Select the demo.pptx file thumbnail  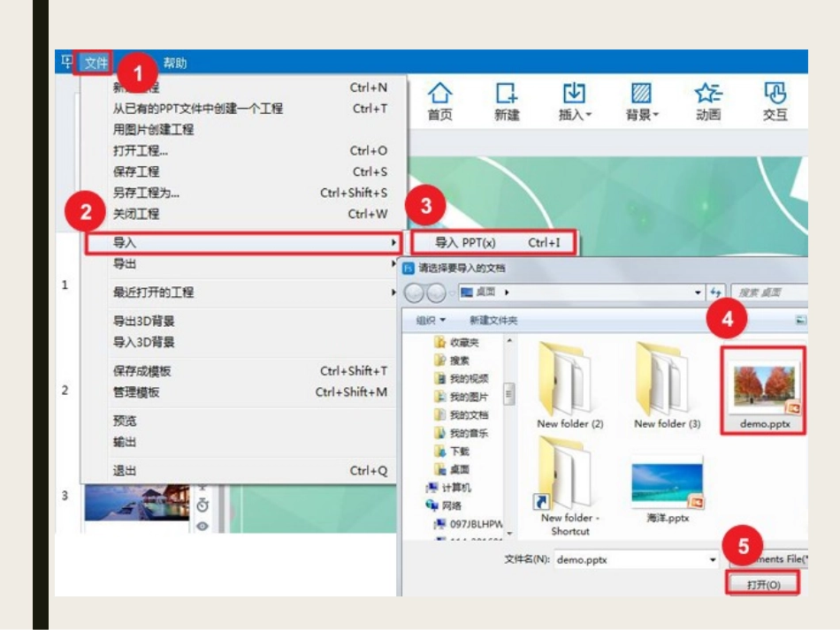click(764, 391)
